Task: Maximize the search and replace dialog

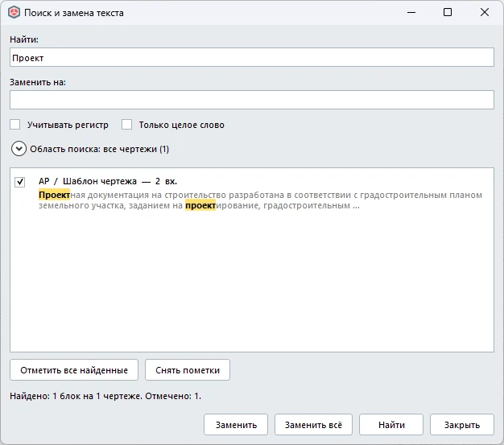Action: [448, 13]
